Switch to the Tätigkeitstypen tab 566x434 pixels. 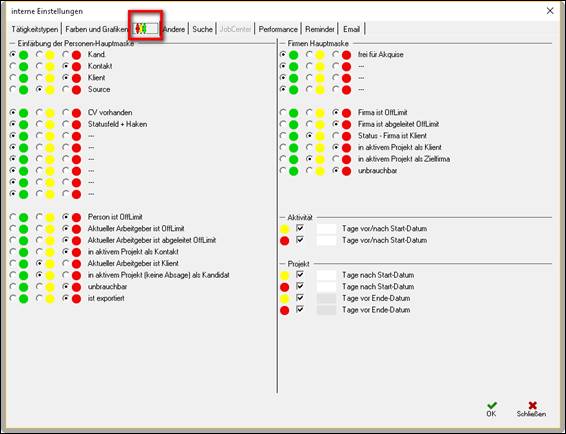34,29
